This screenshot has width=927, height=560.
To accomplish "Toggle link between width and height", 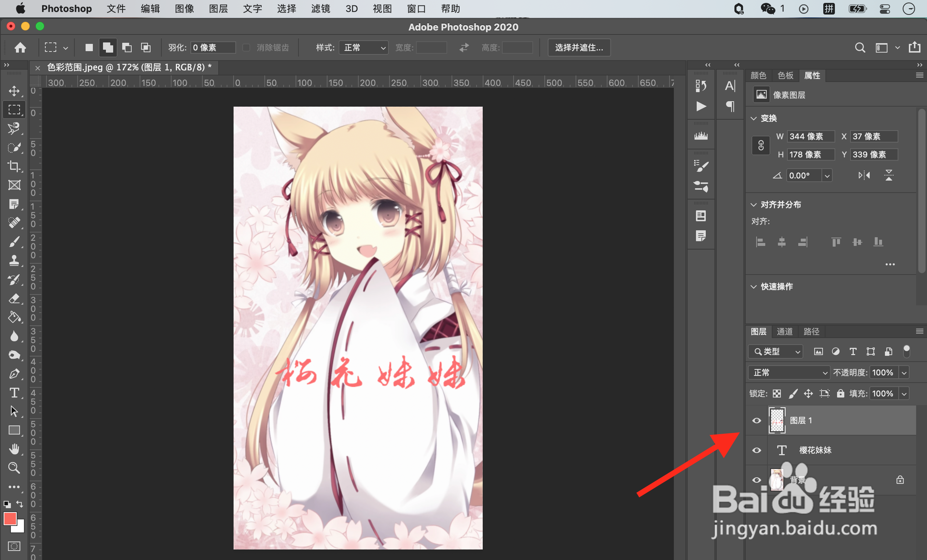I will (761, 145).
